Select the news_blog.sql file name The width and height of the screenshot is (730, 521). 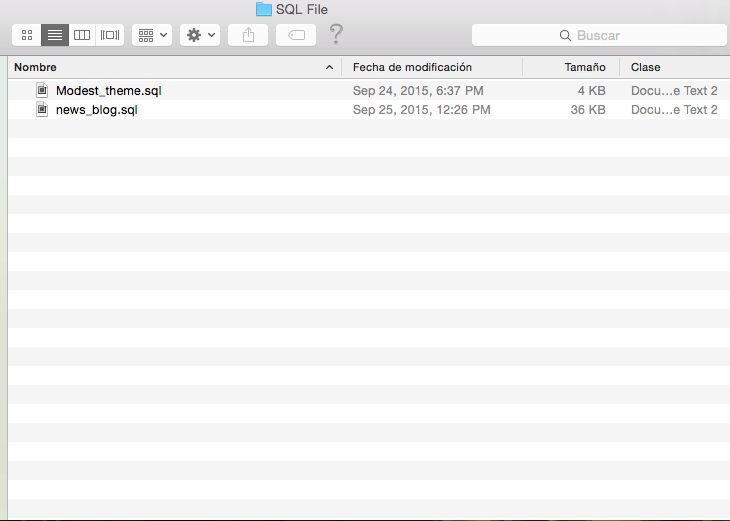(x=96, y=109)
